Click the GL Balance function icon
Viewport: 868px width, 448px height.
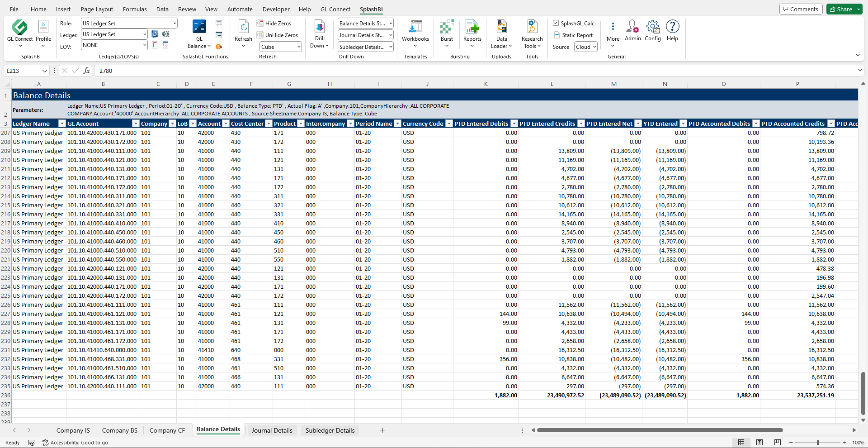(x=199, y=28)
